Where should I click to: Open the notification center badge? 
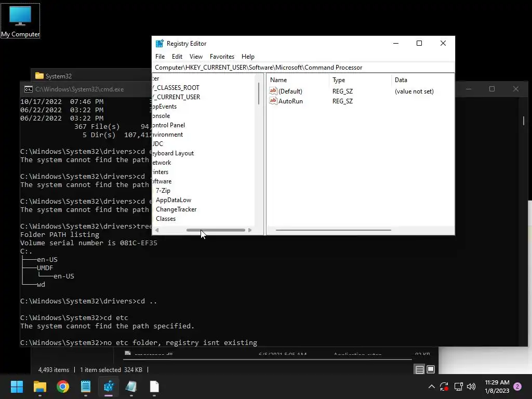coord(517,387)
